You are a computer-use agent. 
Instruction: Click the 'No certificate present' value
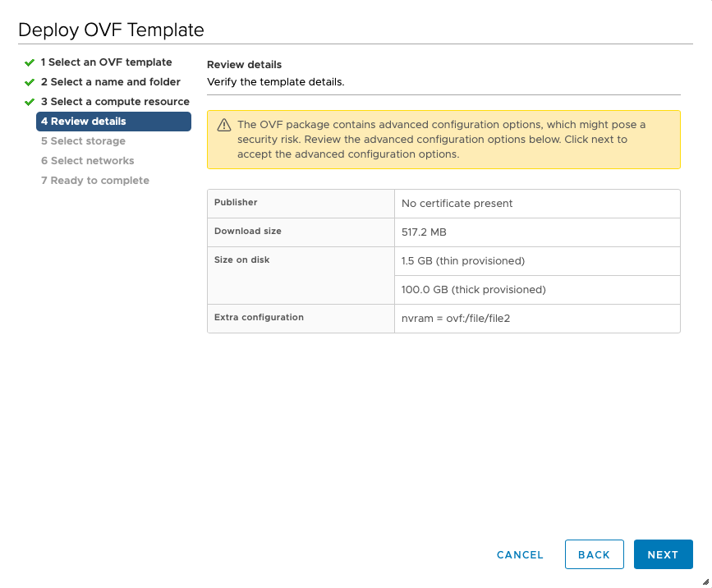point(457,204)
